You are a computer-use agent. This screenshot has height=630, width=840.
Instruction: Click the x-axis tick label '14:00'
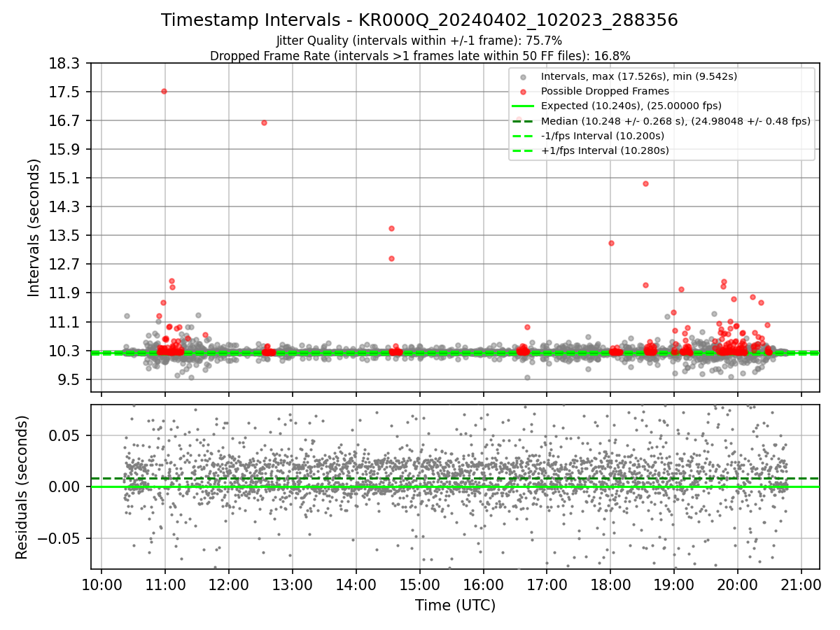click(x=356, y=584)
